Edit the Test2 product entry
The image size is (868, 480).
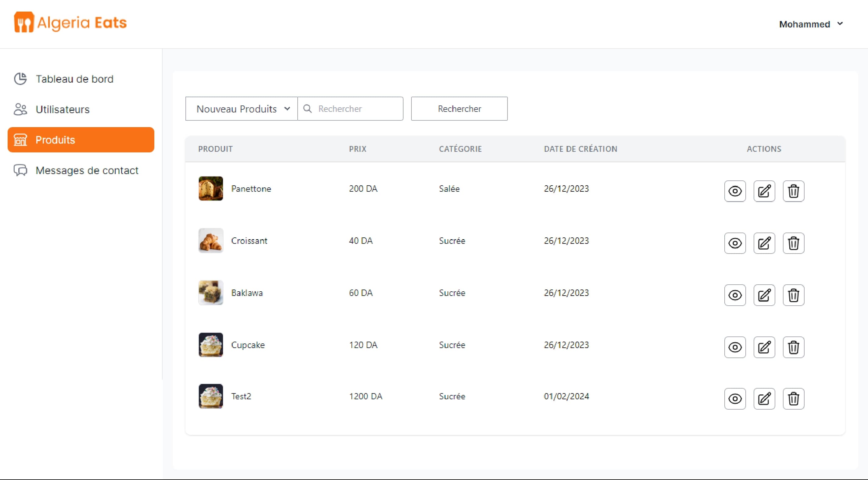pyautogui.click(x=764, y=399)
